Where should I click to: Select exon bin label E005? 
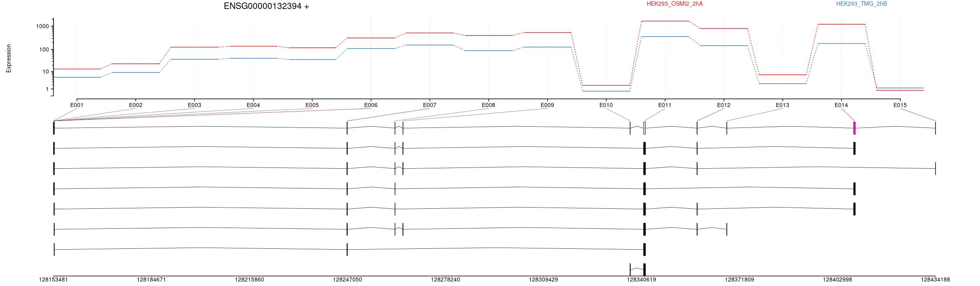[x=312, y=105]
